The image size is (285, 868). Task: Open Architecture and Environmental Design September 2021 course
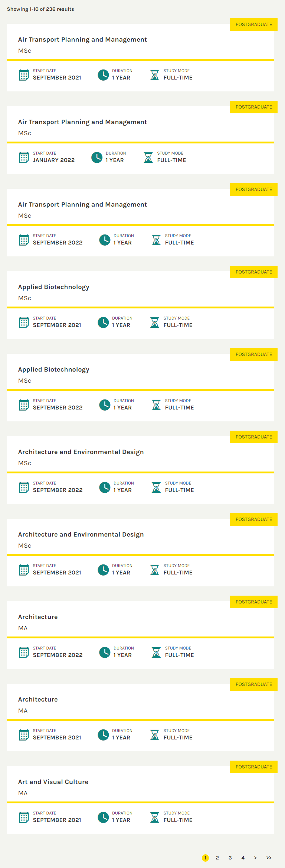[x=81, y=535]
